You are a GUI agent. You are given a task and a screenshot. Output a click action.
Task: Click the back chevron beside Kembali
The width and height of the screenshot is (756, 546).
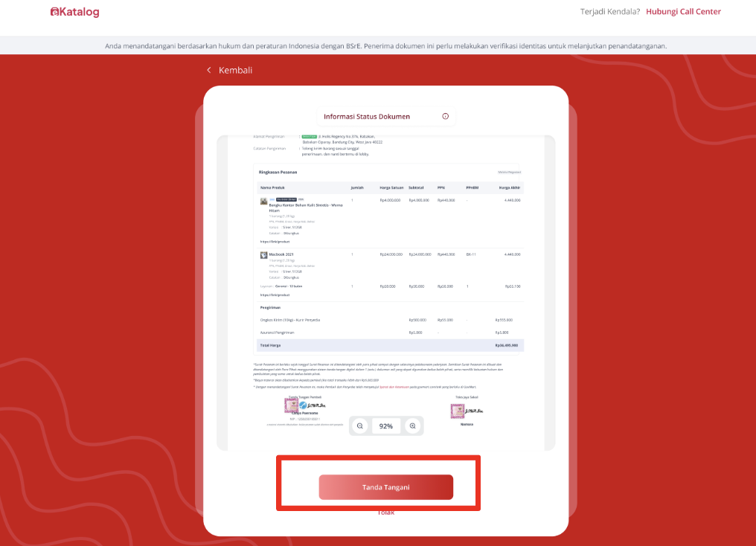click(209, 70)
